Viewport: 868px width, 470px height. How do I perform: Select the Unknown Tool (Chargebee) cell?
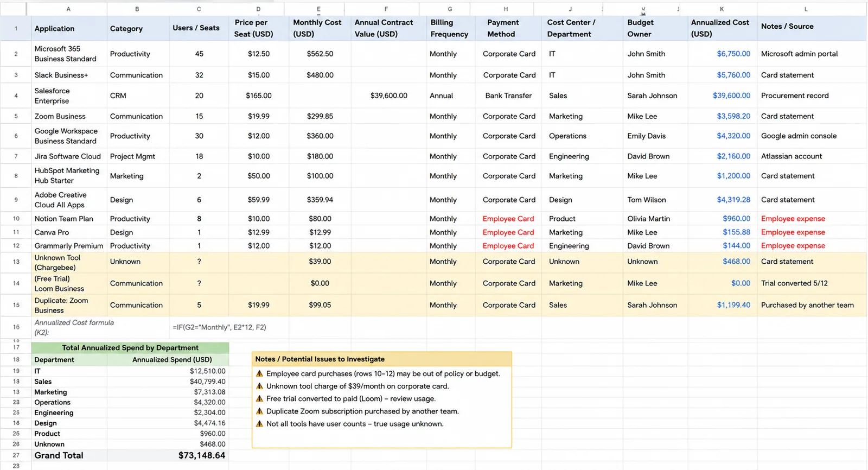69,262
